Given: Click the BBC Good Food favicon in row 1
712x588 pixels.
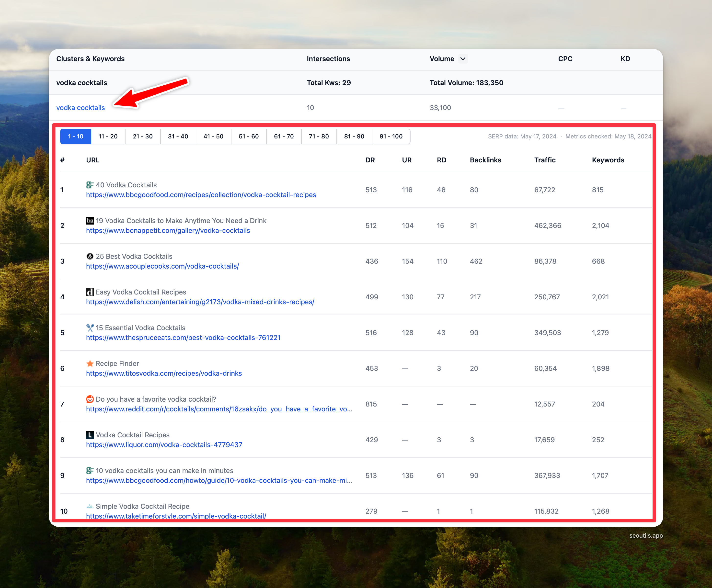Looking at the screenshot, I should pyautogui.click(x=90, y=185).
